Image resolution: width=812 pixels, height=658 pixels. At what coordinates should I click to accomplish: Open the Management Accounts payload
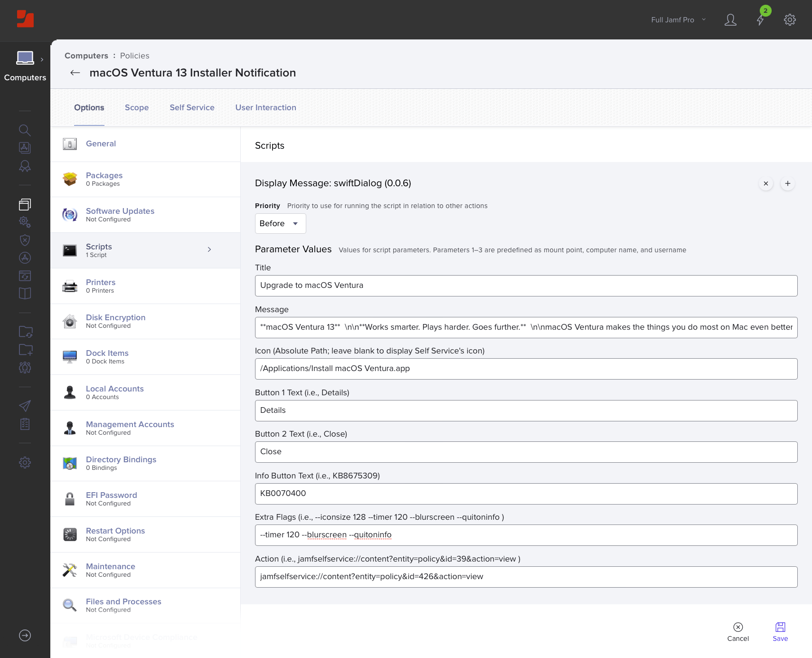[x=145, y=428]
